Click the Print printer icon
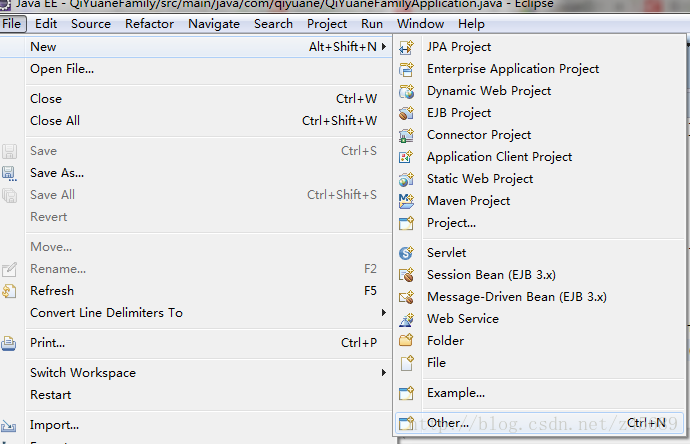Viewport: 690px width, 444px height. click(x=9, y=343)
